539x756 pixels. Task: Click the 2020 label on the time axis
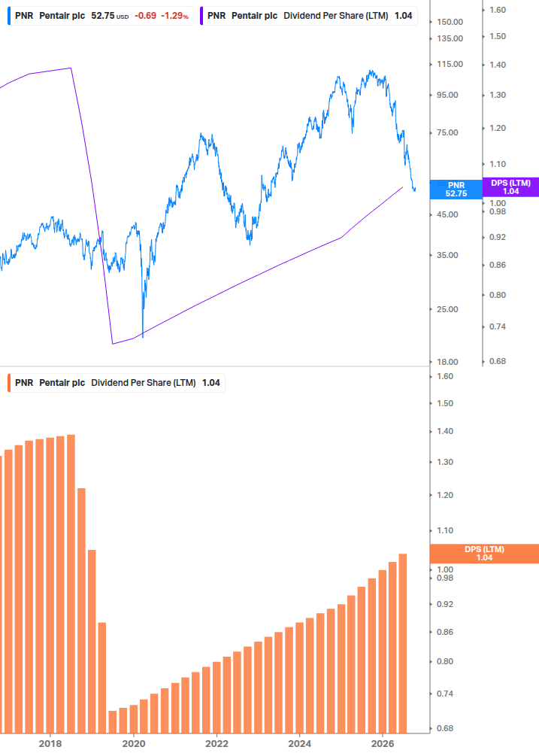133,743
